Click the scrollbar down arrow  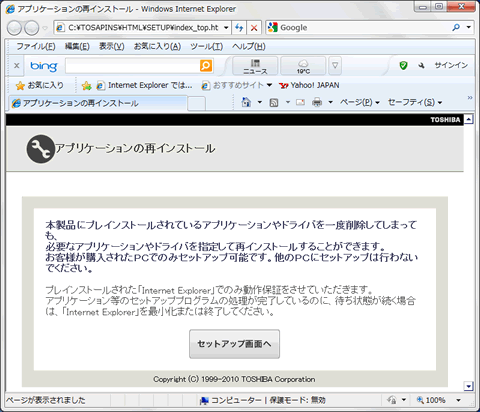(x=468, y=386)
